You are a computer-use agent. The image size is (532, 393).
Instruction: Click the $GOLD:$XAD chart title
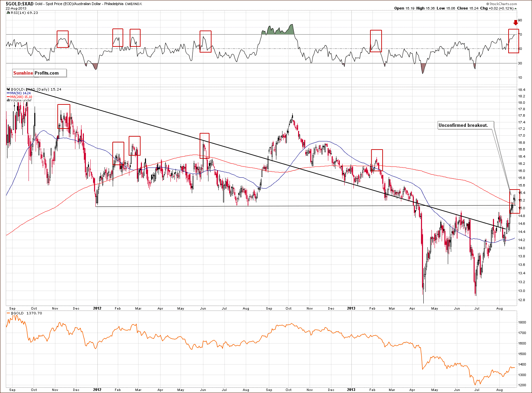pos(20,4)
